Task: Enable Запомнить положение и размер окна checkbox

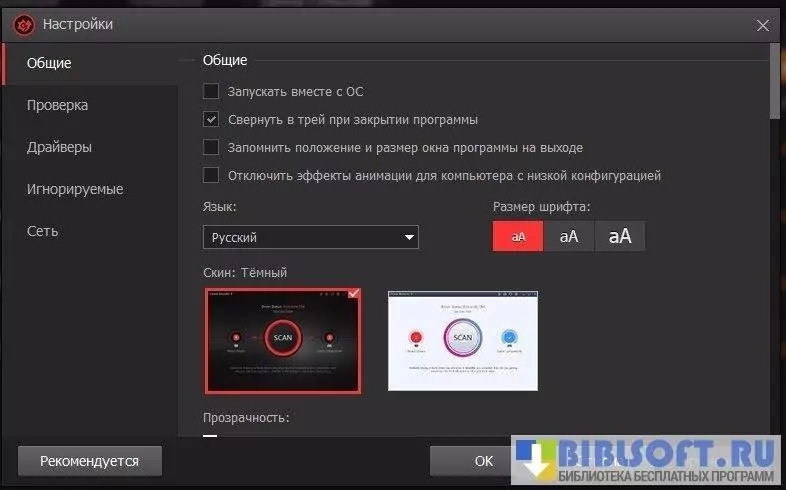Action: [211, 147]
